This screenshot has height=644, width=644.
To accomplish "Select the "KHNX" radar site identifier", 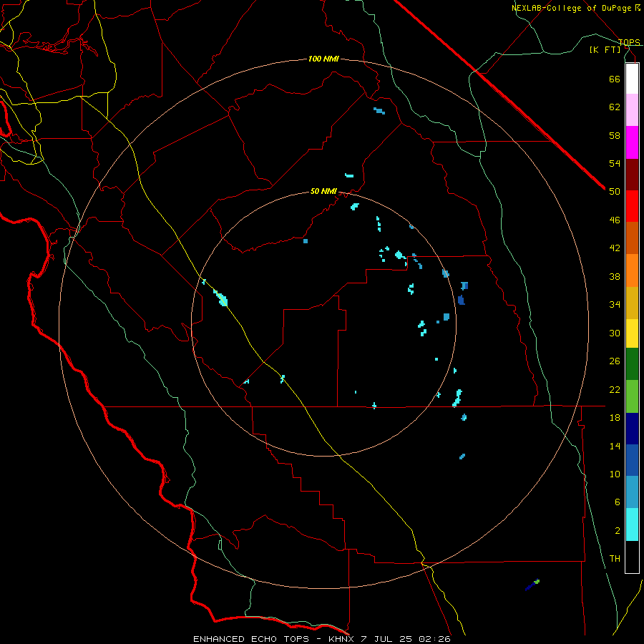I will (343, 639).
